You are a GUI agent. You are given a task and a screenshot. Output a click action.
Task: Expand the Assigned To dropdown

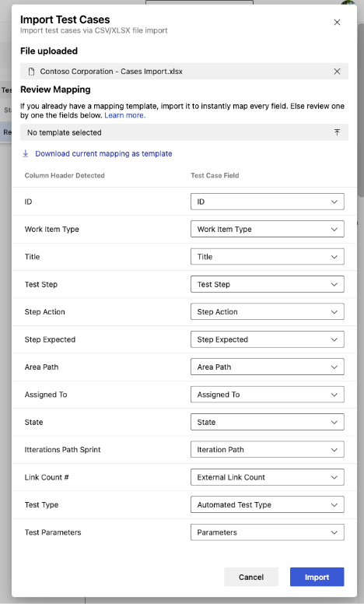pyautogui.click(x=268, y=395)
